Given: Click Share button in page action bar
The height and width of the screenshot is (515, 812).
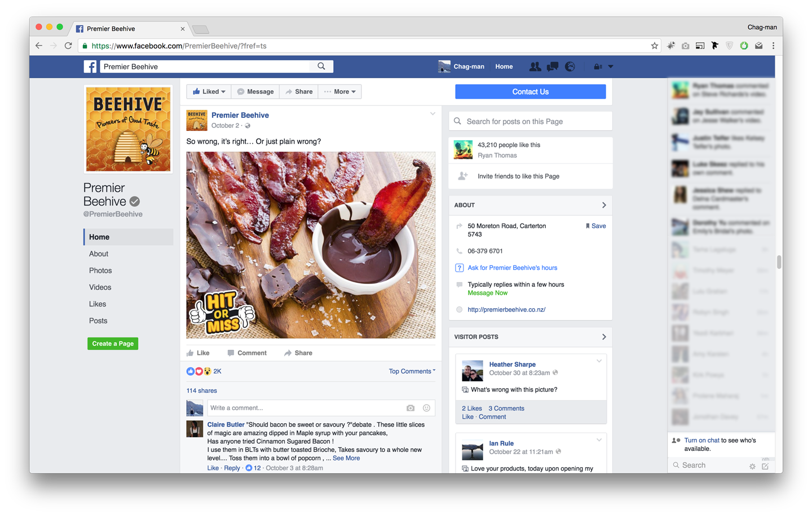Looking at the screenshot, I should (299, 91).
